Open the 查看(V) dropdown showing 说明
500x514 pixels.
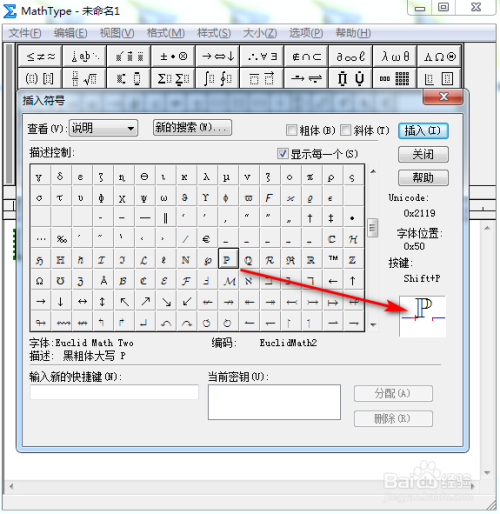(103, 128)
